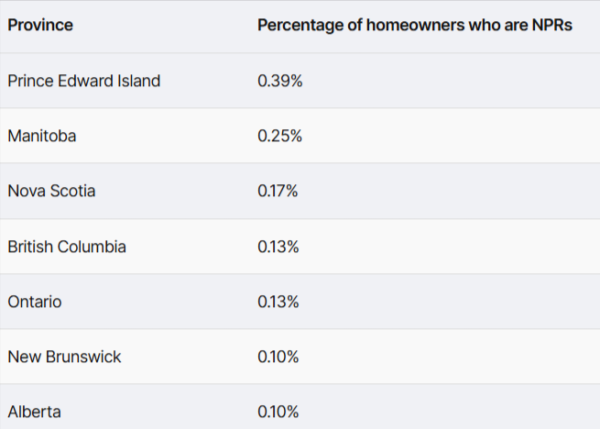Click the word 'British' in the table
This screenshot has height=429, width=600.
pos(32,246)
